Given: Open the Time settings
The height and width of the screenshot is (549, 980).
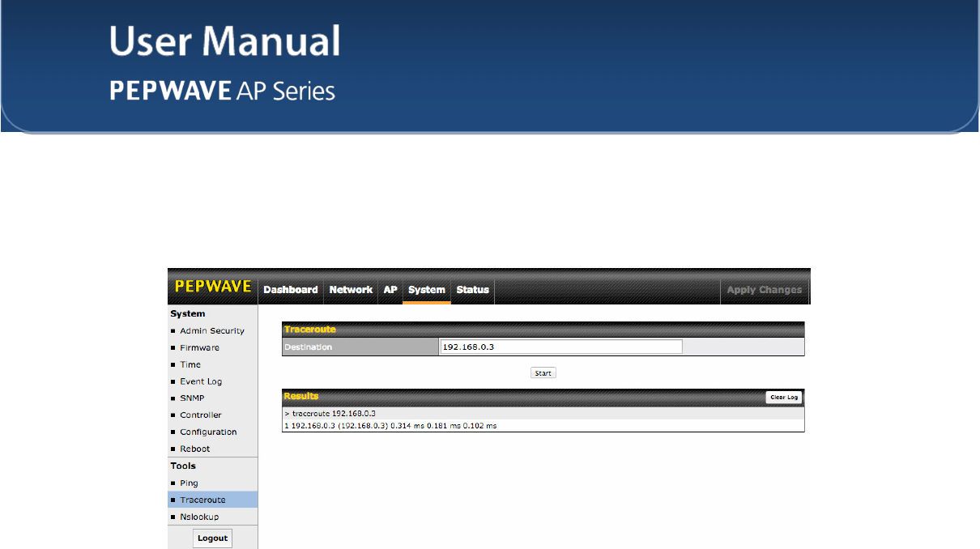Looking at the screenshot, I should [190, 364].
